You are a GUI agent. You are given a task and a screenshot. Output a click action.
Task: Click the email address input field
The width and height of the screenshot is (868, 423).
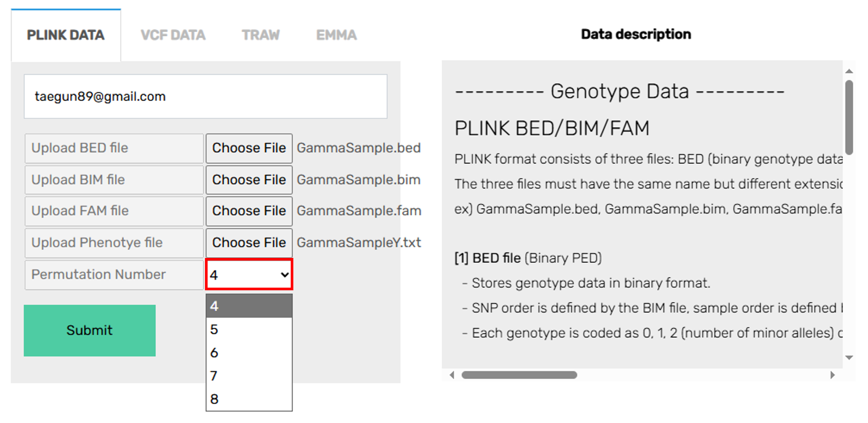point(205,97)
